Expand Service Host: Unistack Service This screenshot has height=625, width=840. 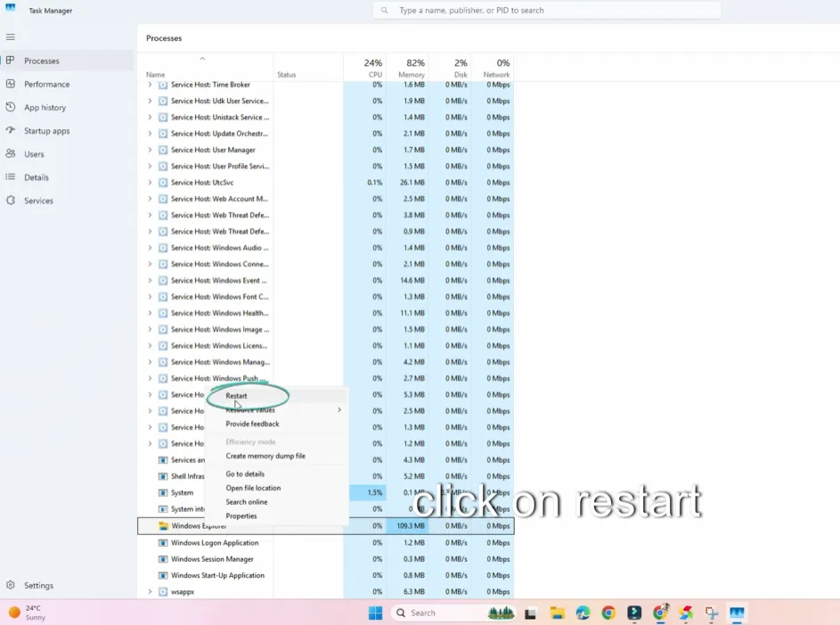[150, 118]
